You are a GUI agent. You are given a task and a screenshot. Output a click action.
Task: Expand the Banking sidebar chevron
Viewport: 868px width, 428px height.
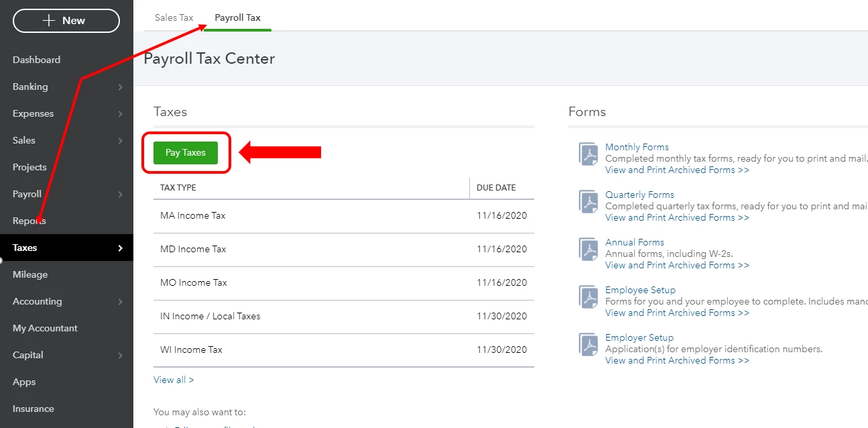pos(120,87)
